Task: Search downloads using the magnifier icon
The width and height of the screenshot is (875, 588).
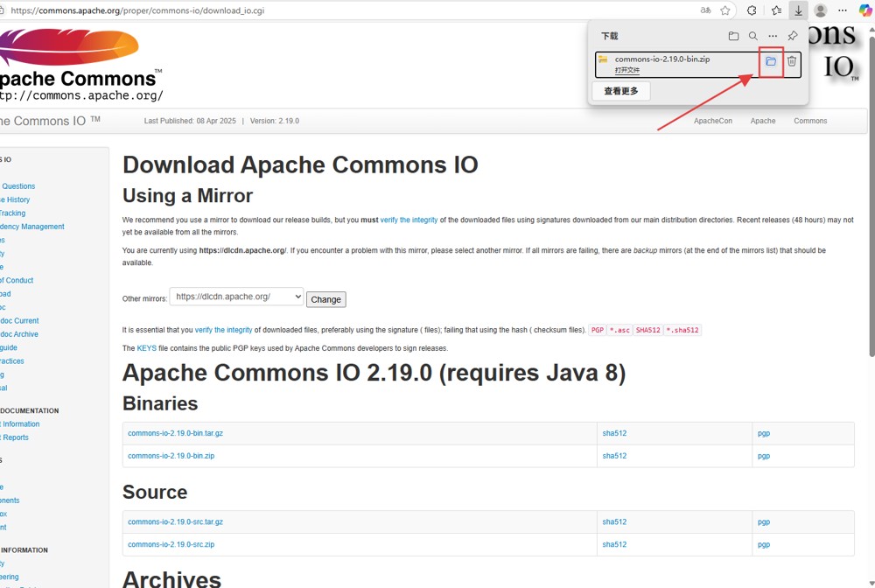Action: click(752, 36)
